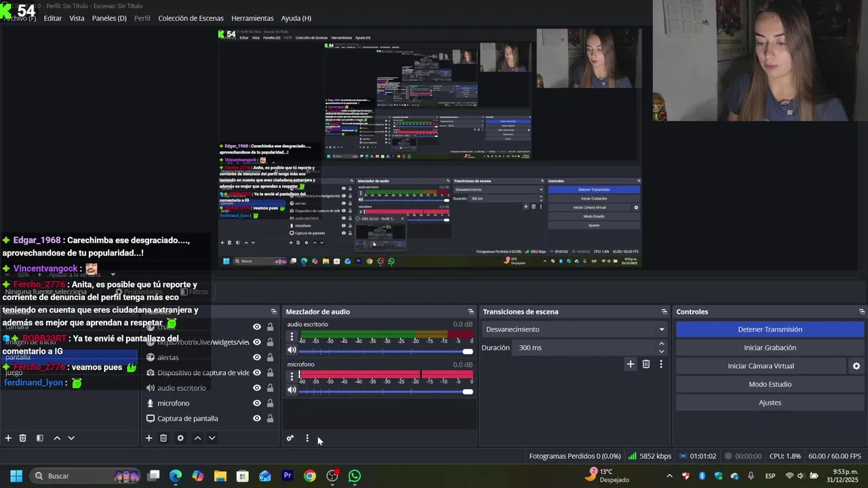Open transition properties three-dot menu
868x488 pixels.
[661, 364]
